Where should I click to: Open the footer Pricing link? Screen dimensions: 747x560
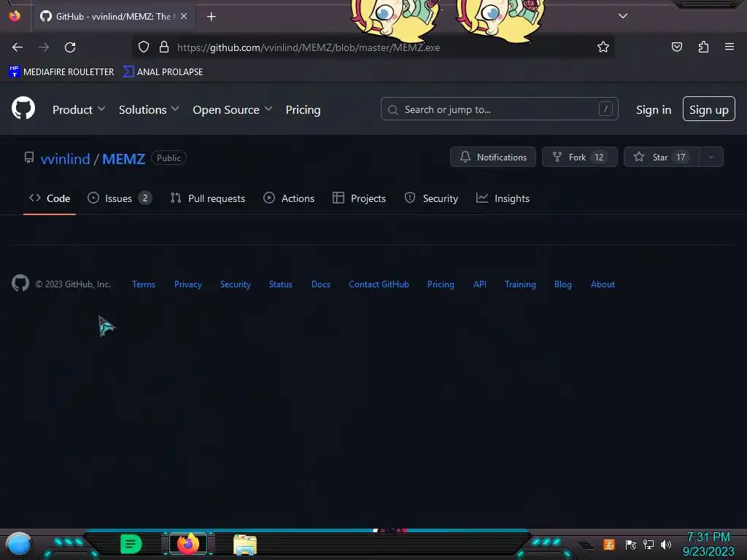(441, 284)
